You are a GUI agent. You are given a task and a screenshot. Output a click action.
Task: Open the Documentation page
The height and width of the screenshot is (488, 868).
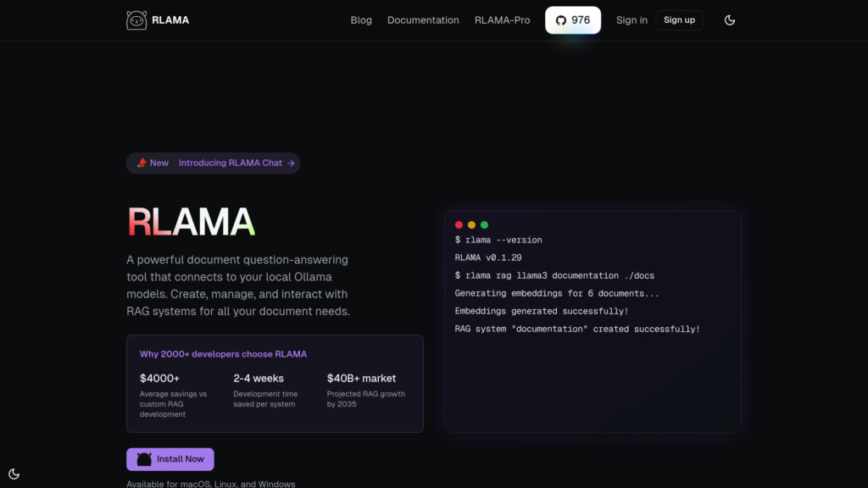click(x=423, y=19)
